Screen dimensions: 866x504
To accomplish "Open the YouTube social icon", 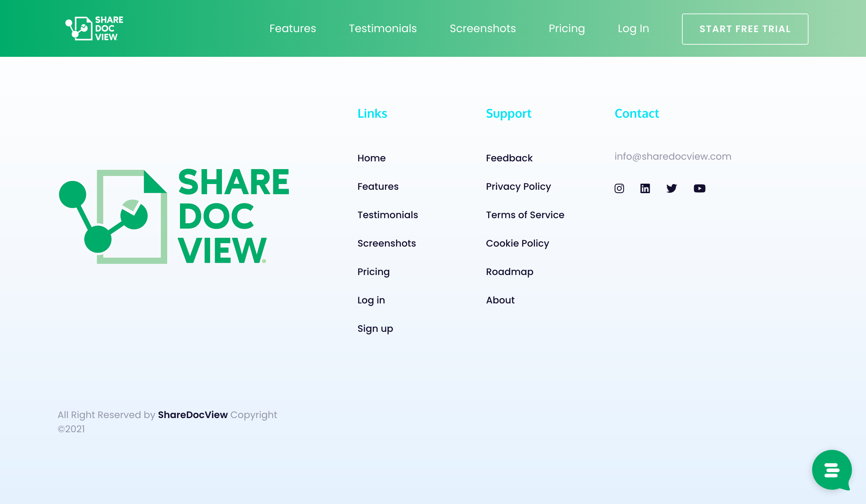I will (x=699, y=188).
